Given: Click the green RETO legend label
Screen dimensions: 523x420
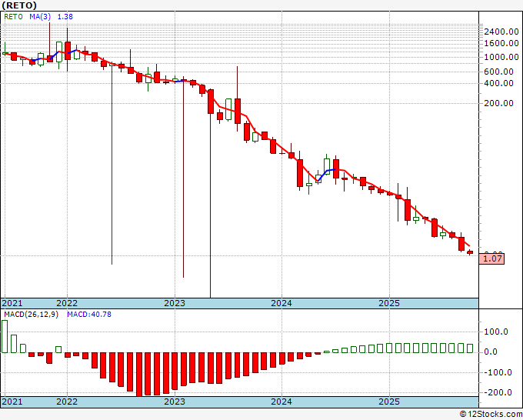Looking at the screenshot, I should click(13, 17).
